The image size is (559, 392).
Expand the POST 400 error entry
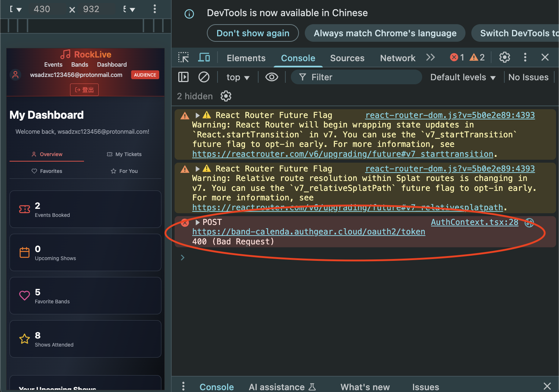coord(198,222)
